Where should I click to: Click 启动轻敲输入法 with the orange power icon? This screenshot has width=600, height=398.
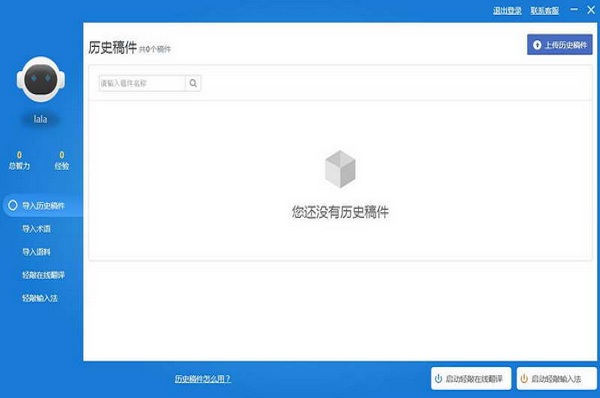556,378
